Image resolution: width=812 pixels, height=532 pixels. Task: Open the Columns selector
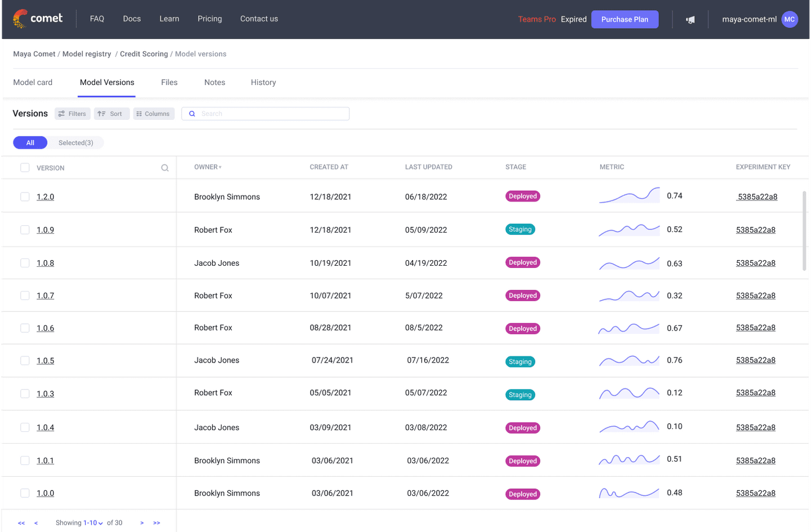point(153,113)
